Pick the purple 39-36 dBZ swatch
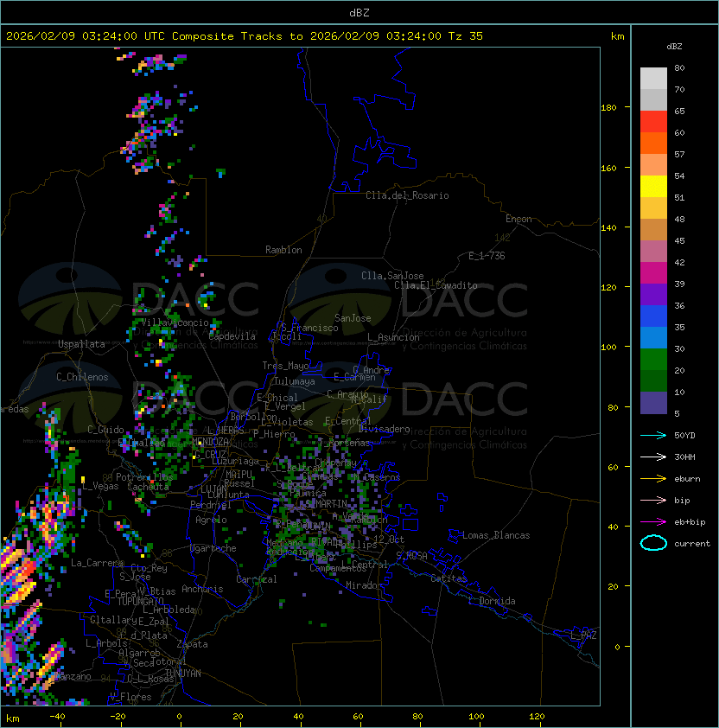719x728 pixels. (x=653, y=294)
